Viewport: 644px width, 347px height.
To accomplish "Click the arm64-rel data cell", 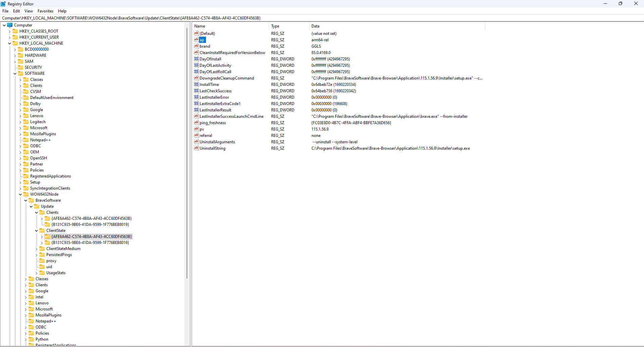I will pos(320,40).
